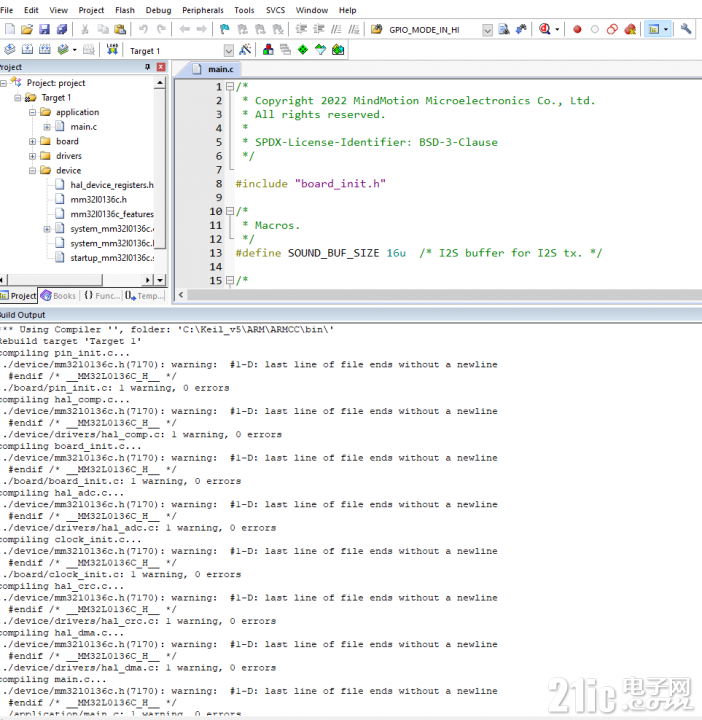Indent the selected lines
Screen dimensions: 702x720
click(x=301, y=29)
